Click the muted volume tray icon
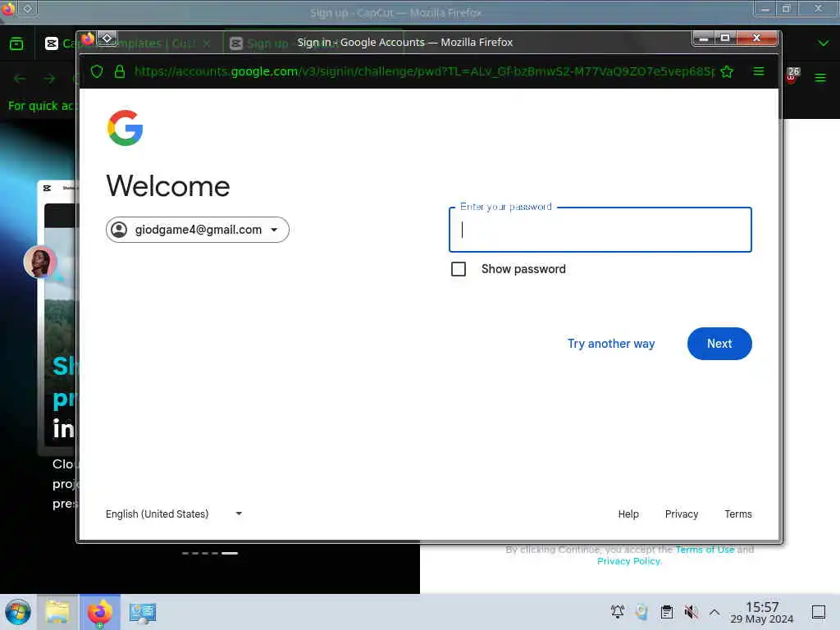 691,611
